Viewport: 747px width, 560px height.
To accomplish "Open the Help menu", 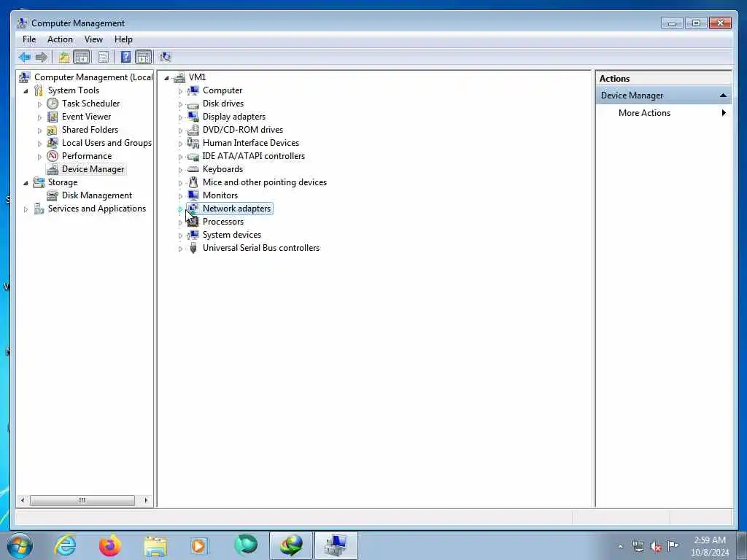I will pyautogui.click(x=123, y=39).
